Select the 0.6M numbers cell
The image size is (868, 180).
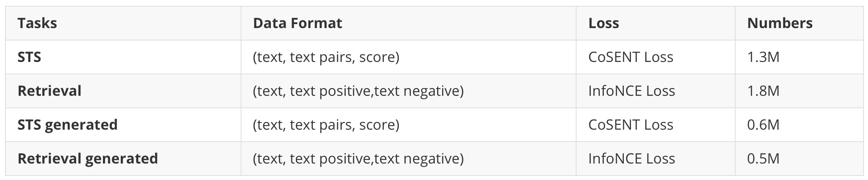(763, 125)
